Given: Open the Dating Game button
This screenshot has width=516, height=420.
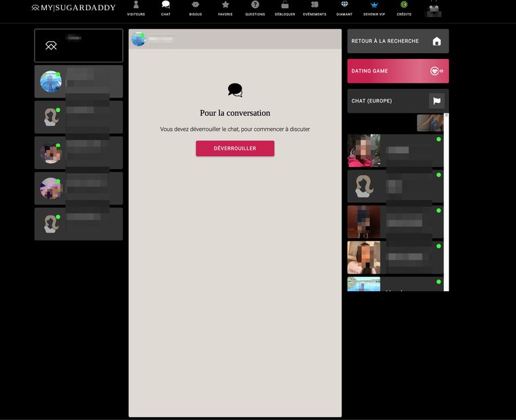Looking at the screenshot, I should [x=398, y=71].
